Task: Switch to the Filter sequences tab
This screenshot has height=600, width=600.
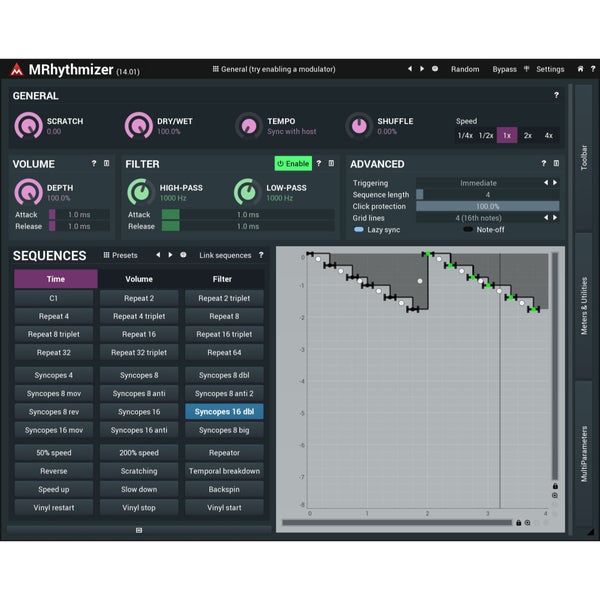Action: pos(222,279)
